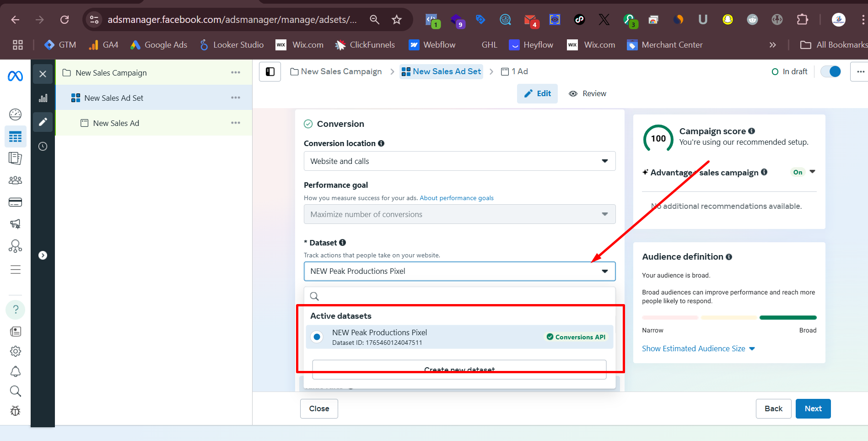Screen dimensions: 868x441
Task: Open the Notifications bell icon
Action: click(x=15, y=371)
